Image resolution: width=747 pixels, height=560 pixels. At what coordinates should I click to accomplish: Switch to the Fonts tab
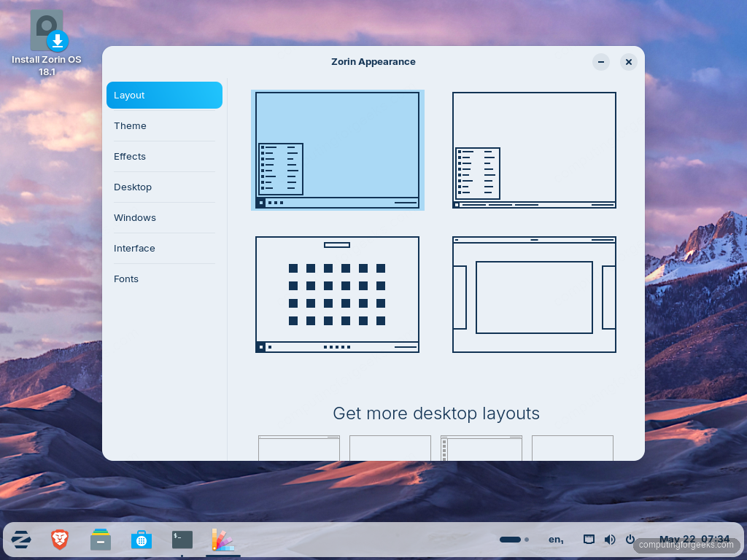pyautogui.click(x=164, y=279)
